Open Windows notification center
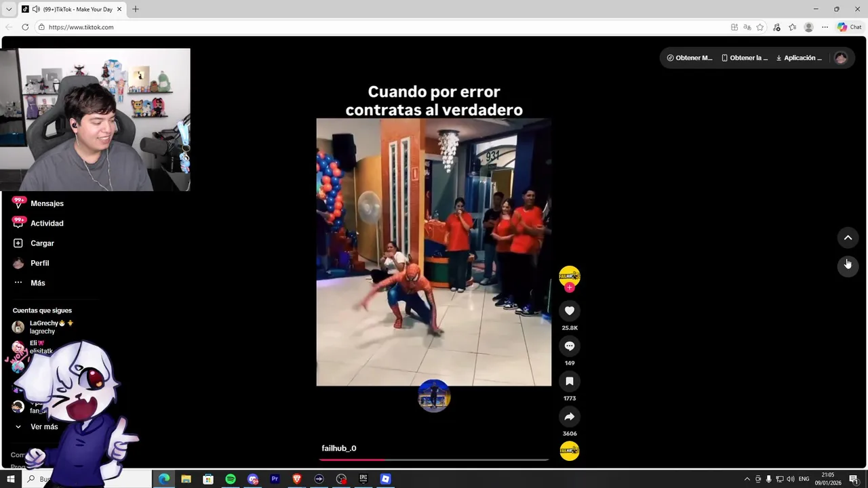Screen dimensions: 868x488 (854, 479)
